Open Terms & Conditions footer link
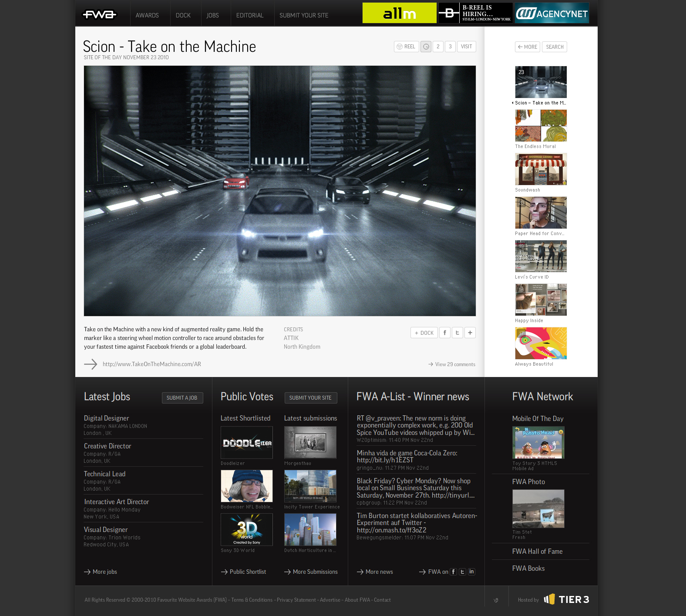 252,599
